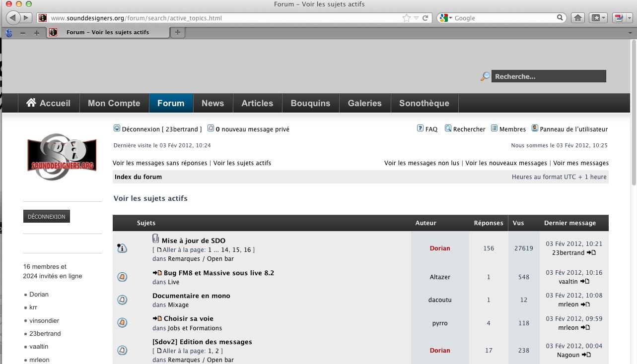Open a new browser tab with the plus button
Image resolution: width=637 pixels, height=364 pixels.
177,32
